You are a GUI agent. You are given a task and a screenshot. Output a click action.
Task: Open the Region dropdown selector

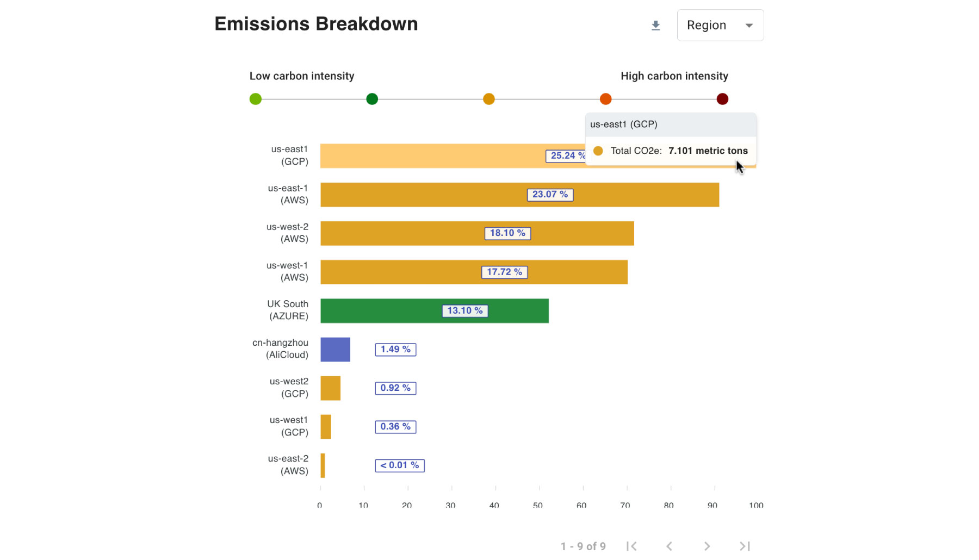pyautogui.click(x=720, y=25)
